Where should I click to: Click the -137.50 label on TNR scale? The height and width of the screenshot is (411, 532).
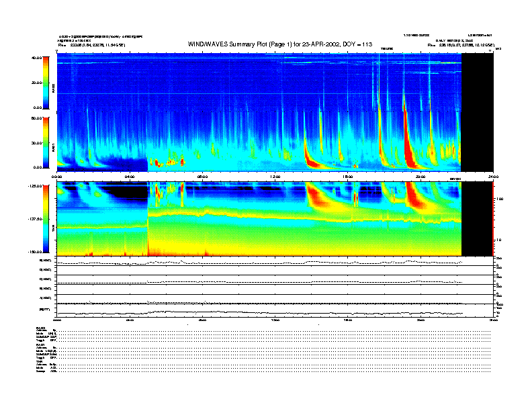point(35,219)
